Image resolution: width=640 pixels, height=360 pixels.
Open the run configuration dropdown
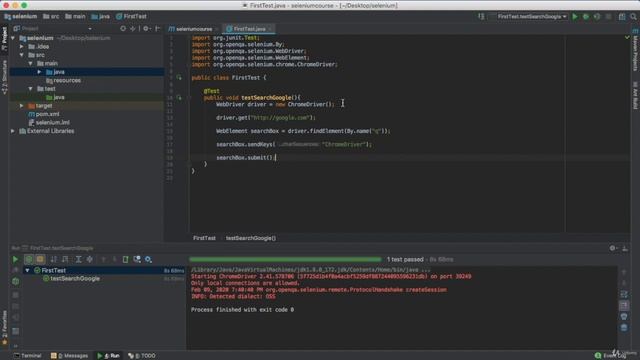[x=532, y=17]
